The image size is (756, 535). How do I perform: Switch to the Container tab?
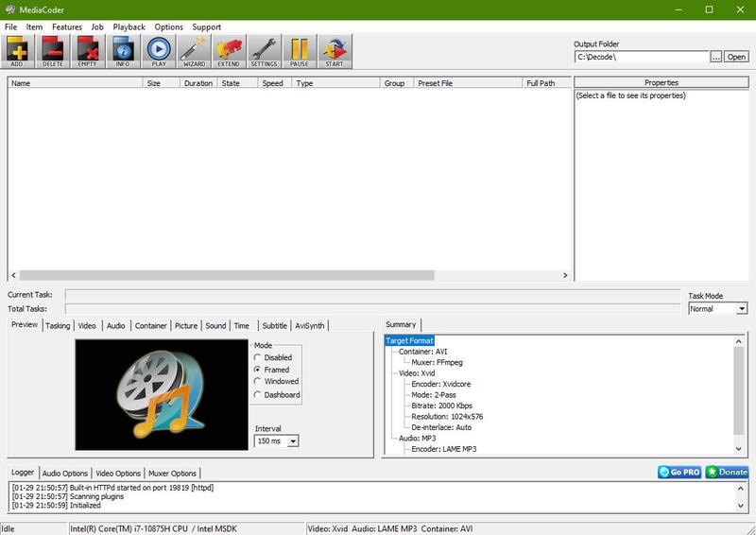tap(151, 326)
